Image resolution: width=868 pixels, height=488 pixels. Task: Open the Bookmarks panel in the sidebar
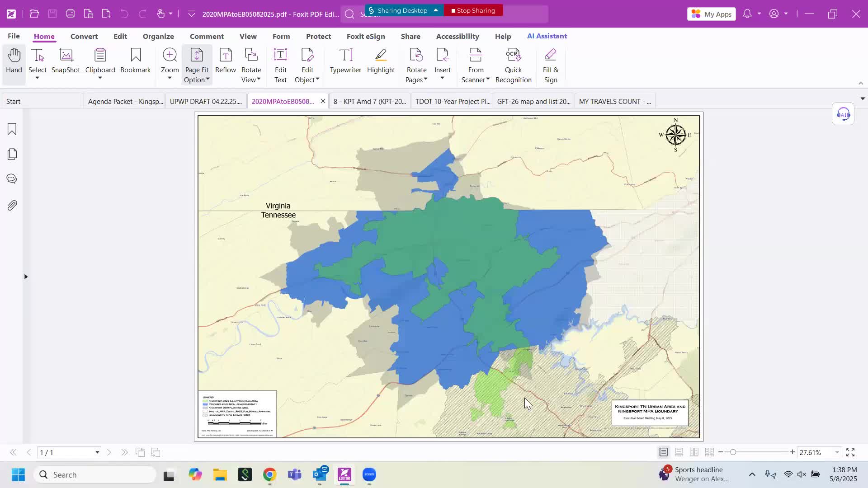[x=12, y=129]
